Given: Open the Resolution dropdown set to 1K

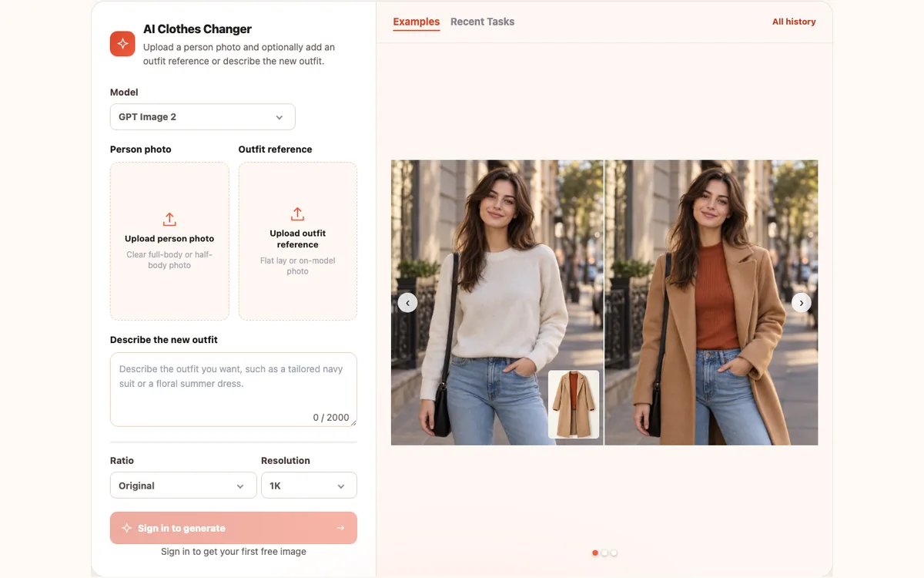Looking at the screenshot, I should coord(309,486).
